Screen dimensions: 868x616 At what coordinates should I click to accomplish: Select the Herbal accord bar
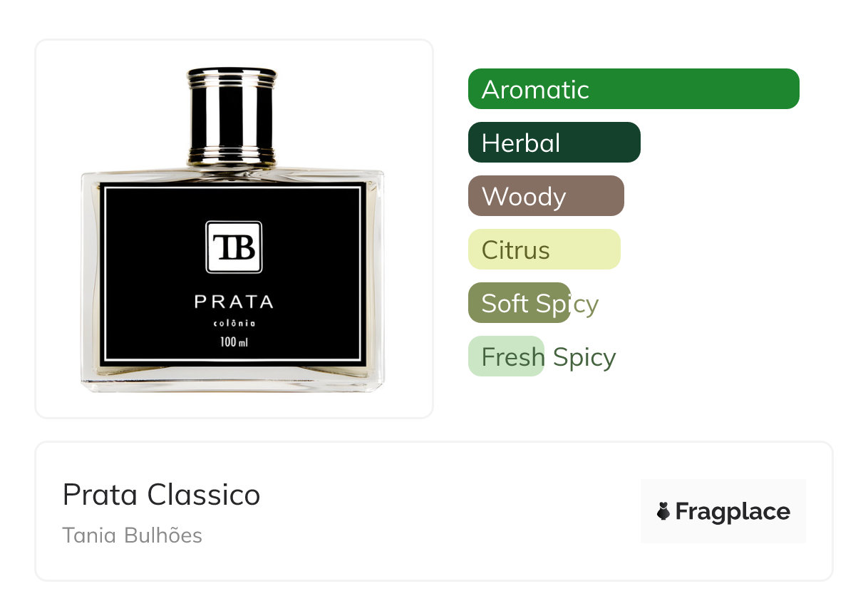(554, 143)
